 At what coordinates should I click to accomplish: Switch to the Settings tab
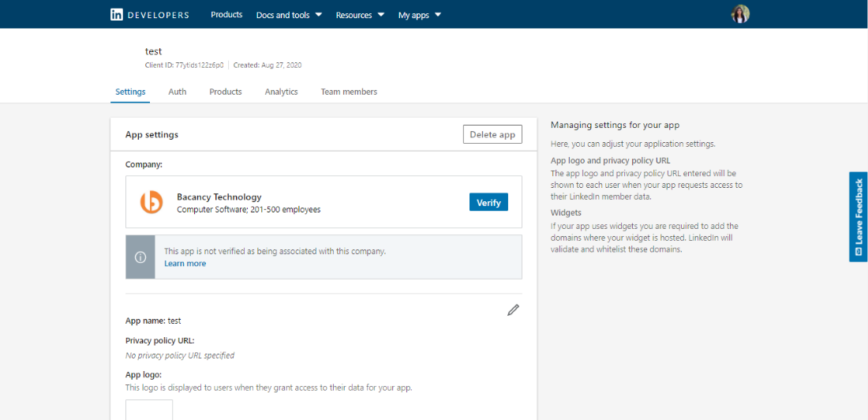click(130, 92)
